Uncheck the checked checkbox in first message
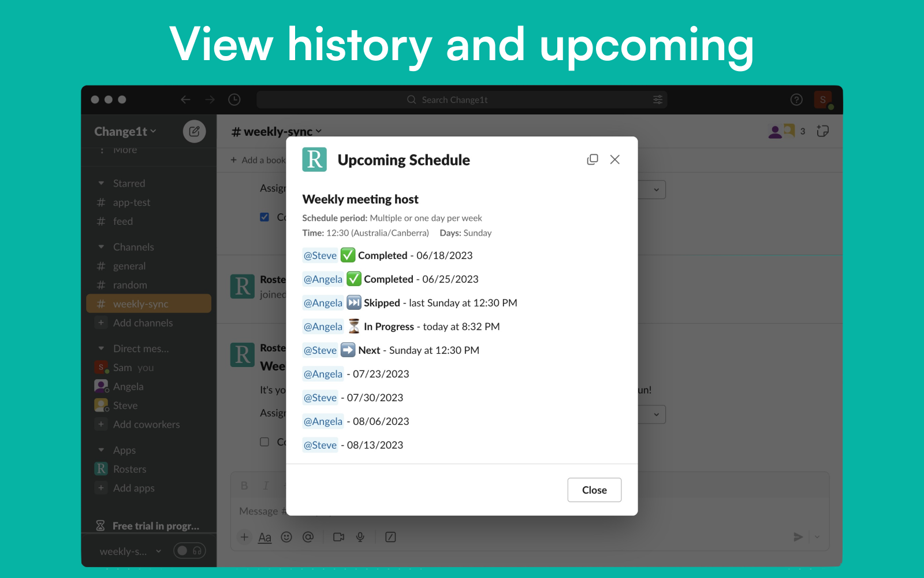This screenshot has height=578, width=924. [264, 217]
